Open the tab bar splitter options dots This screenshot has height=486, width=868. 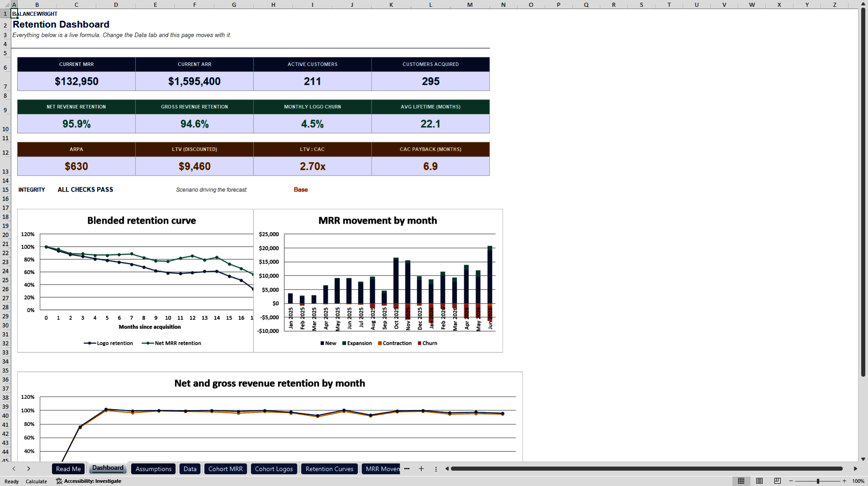(x=436, y=469)
